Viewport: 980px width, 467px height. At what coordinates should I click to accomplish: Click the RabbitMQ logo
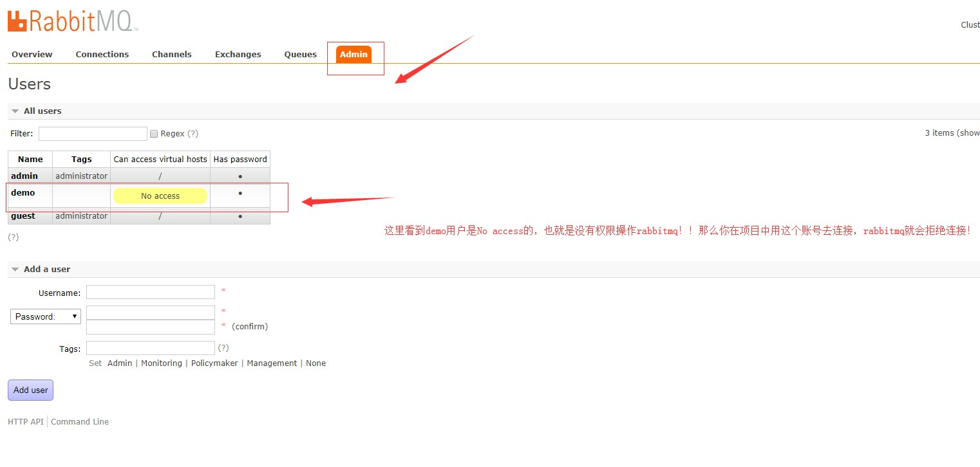(x=73, y=20)
